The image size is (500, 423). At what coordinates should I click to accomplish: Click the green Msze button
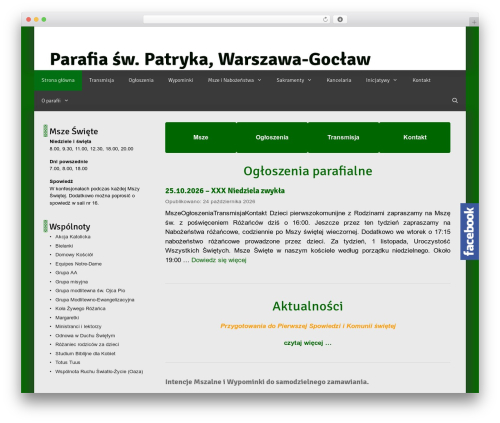(201, 137)
